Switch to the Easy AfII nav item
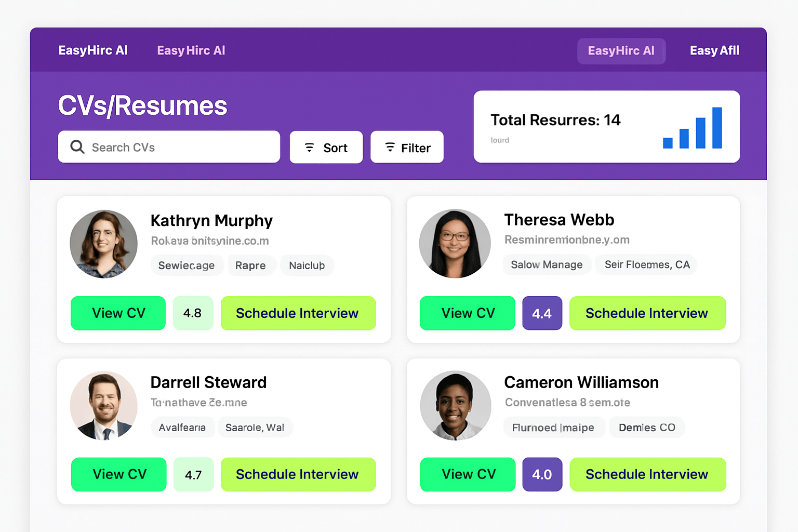The image size is (798, 532). click(714, 50)
